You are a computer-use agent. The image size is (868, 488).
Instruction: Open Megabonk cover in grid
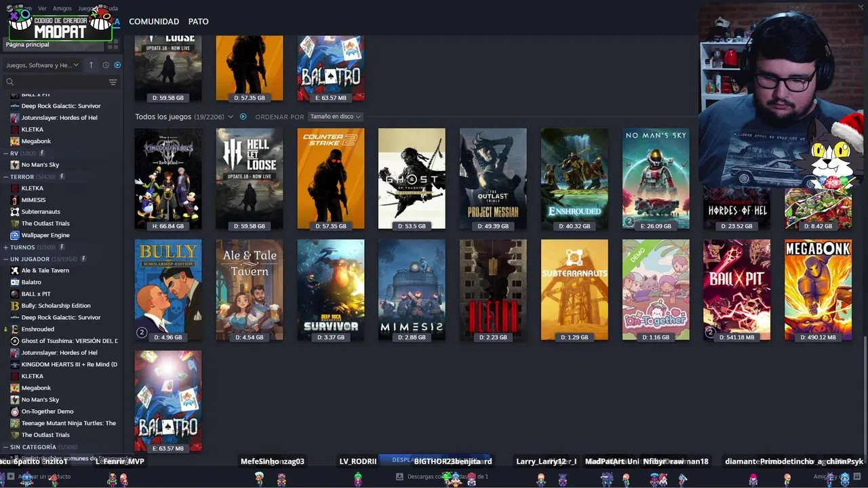(x=818, y=290)
